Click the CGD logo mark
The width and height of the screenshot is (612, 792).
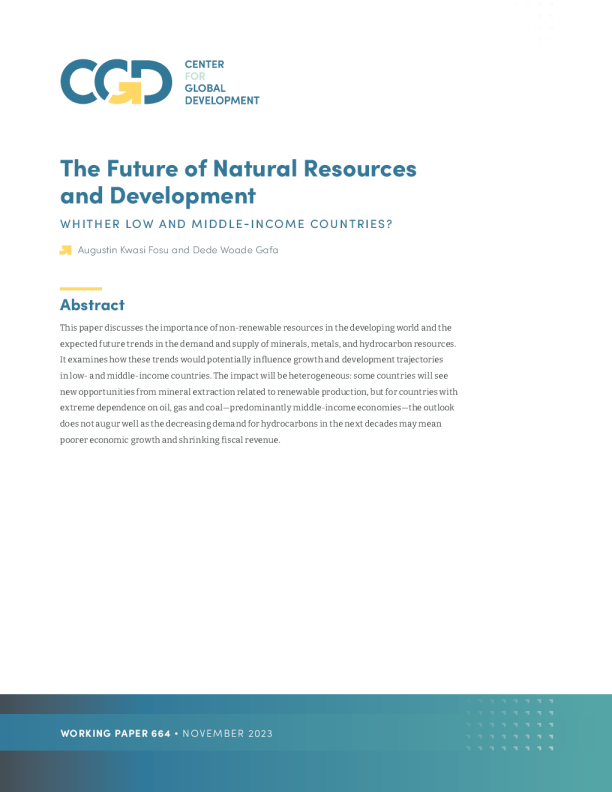click(116, 82)
